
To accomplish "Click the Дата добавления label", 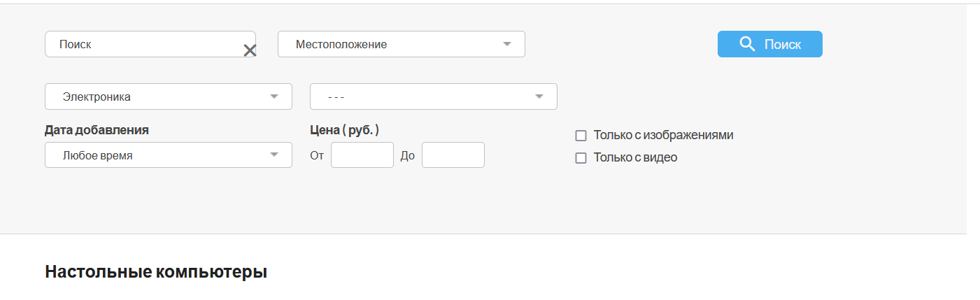I will 97,130.
